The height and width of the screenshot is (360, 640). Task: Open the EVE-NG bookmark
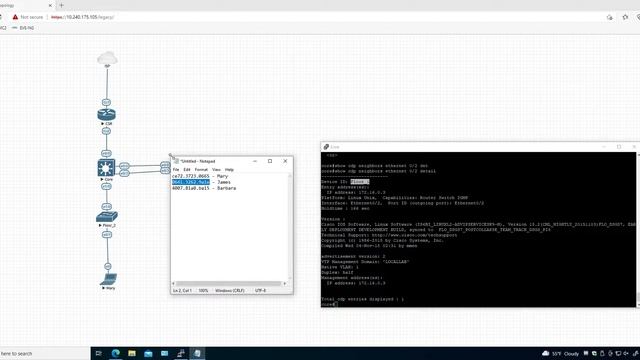tap(23, 28)
